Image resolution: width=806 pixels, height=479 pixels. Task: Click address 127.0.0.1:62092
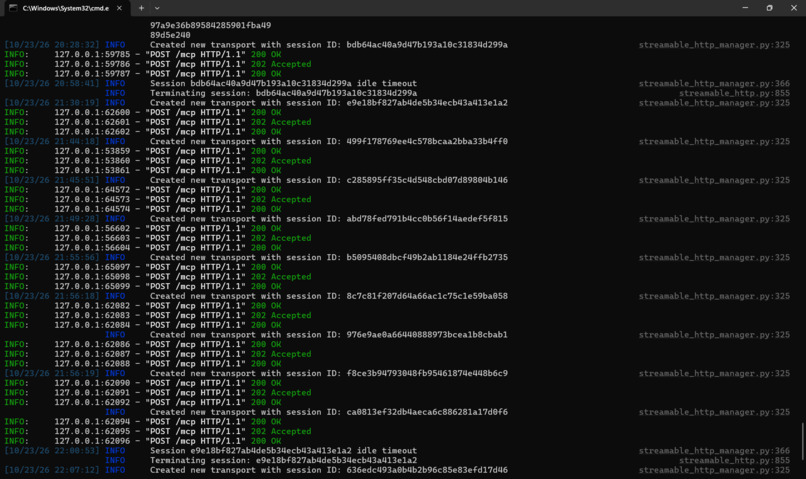[x=92, y=402]
